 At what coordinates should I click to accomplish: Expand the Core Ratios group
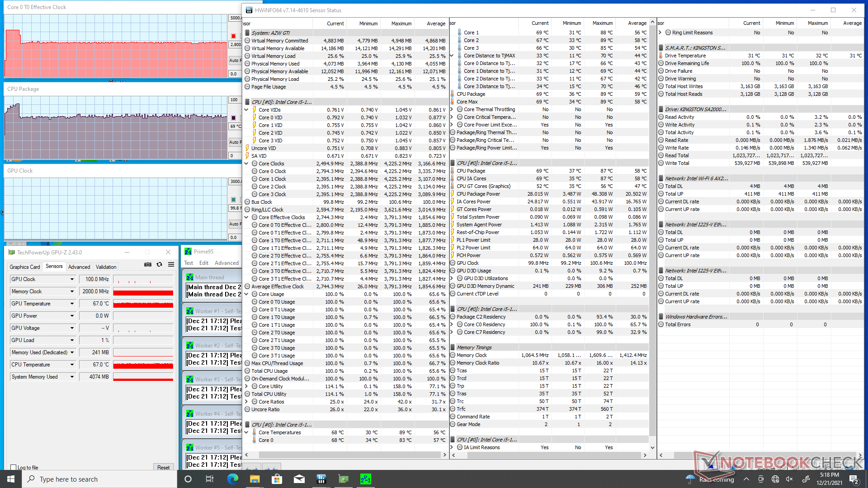coord(246,402)
